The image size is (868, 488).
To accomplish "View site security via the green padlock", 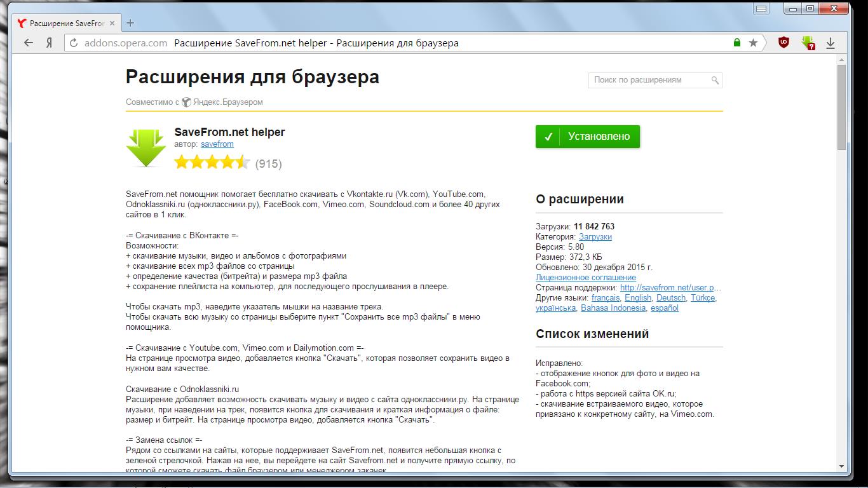I will (x=737, y=43).
